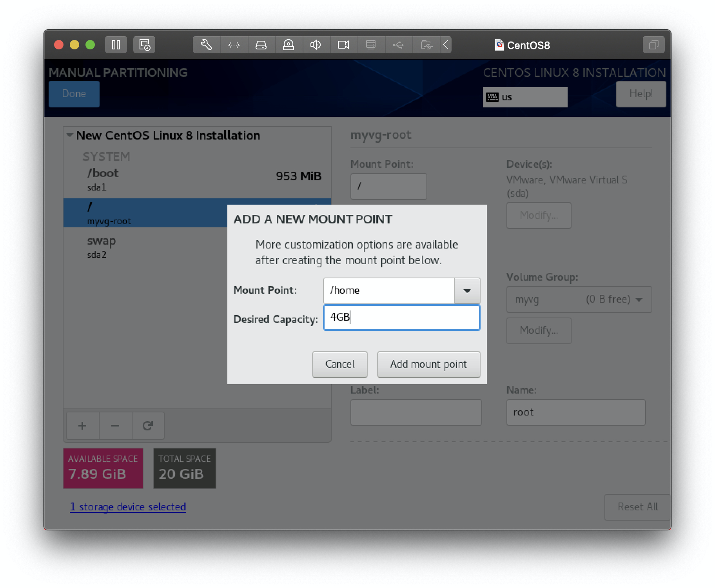Screen dimensions: 715x588
Task: Click the SYSTEM section heading
Action: [106, 156]
